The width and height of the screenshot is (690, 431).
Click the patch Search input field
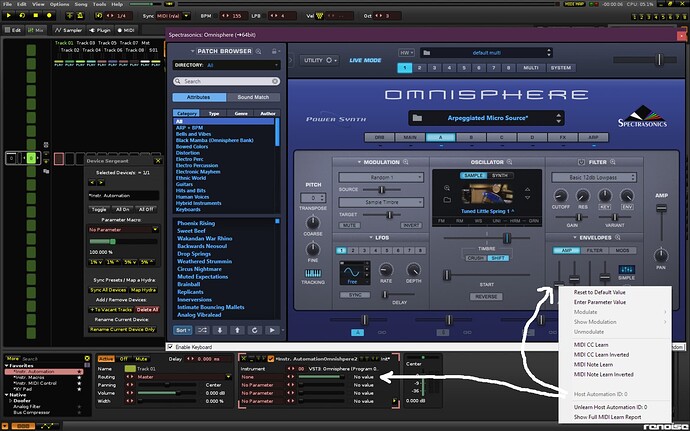coord(227,81)
